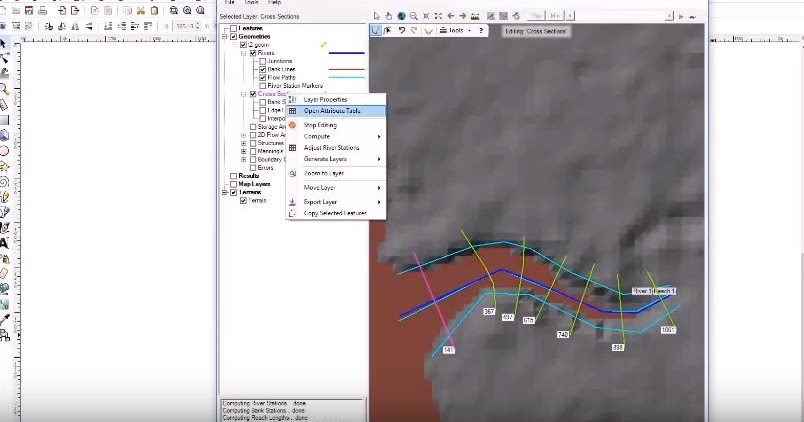Enable the Errors layer checkbox
This screenshot has width=804, height=422.
[253, 168]
